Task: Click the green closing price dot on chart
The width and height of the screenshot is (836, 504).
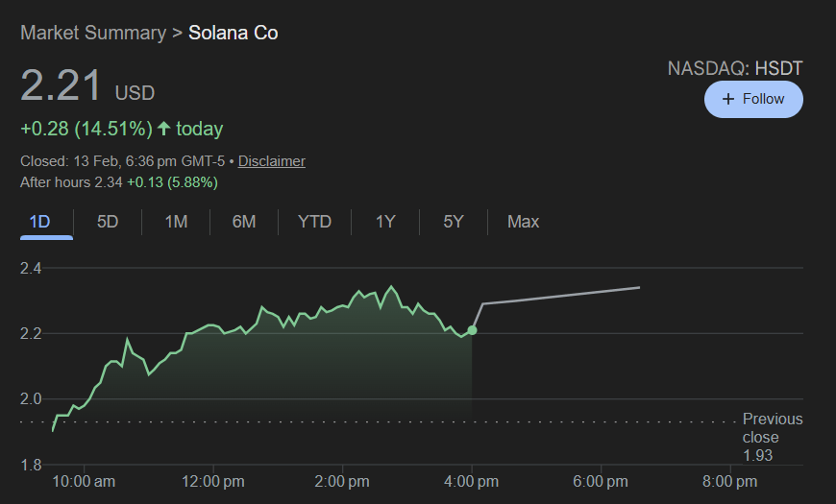Action: (x=472, y=330)
